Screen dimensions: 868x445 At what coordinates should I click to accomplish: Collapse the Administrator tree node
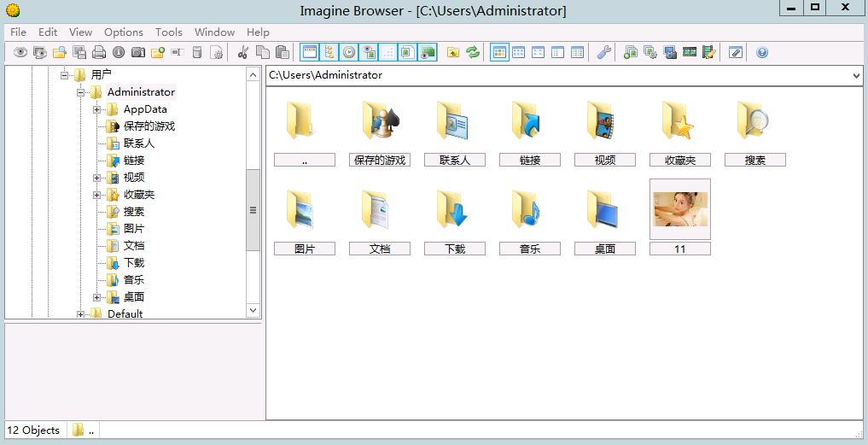coord(81,92)
